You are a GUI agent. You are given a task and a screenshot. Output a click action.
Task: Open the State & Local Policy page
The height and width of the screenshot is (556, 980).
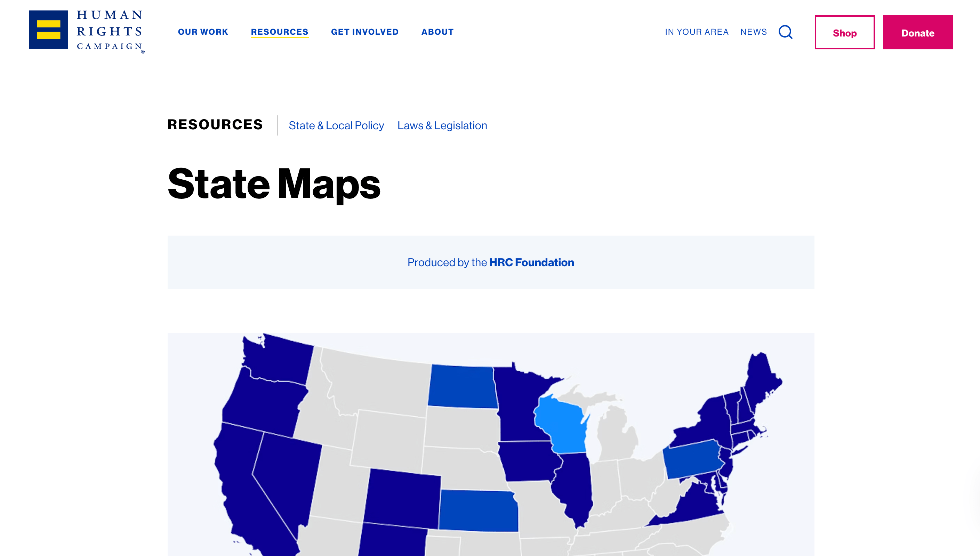(336, 125)
